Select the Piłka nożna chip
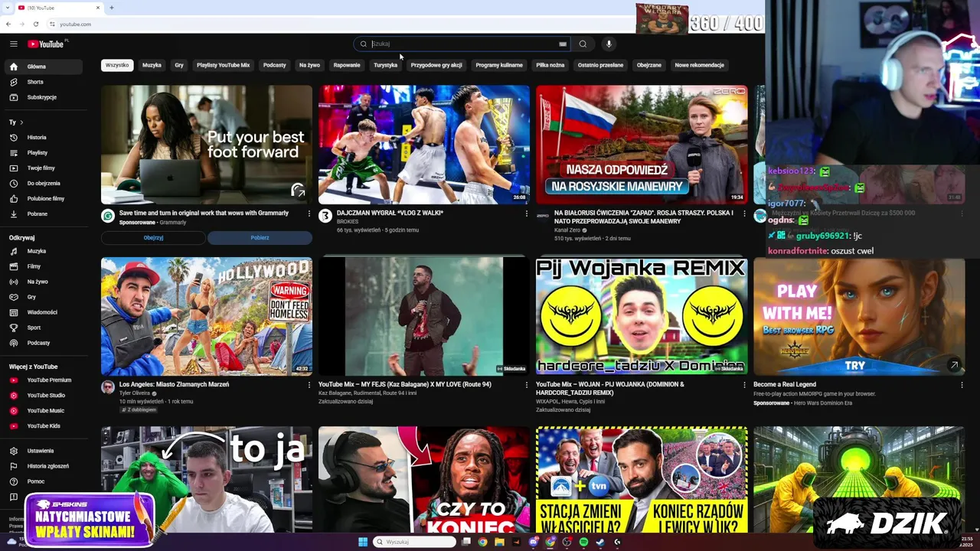 click(550, 65)
